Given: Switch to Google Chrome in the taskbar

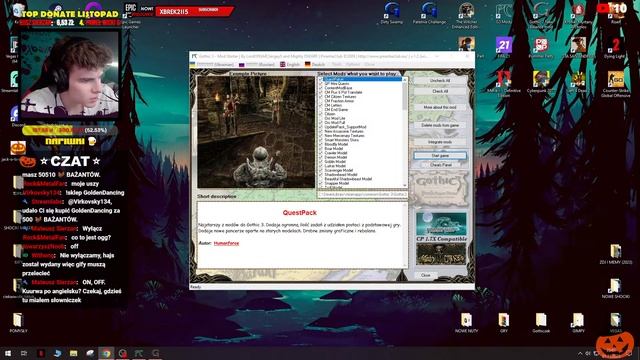Looking at the screenshot, I should point(106,353).
